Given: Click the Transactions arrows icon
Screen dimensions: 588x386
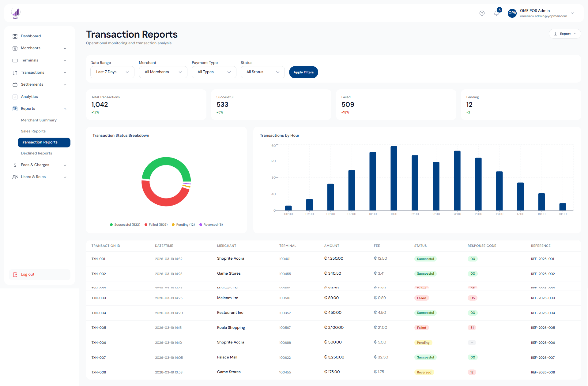Looking at the screenshot, I should tap(15, 73).
